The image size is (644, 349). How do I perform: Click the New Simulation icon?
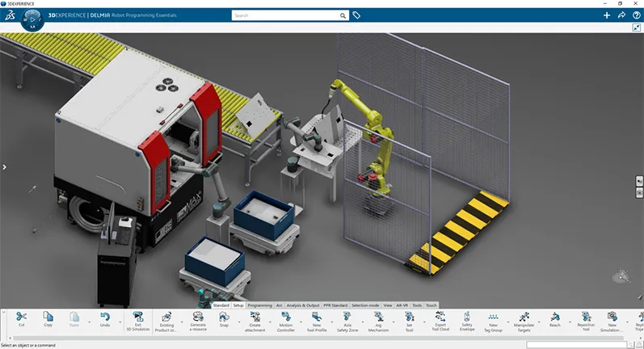[x=612, y=316]
